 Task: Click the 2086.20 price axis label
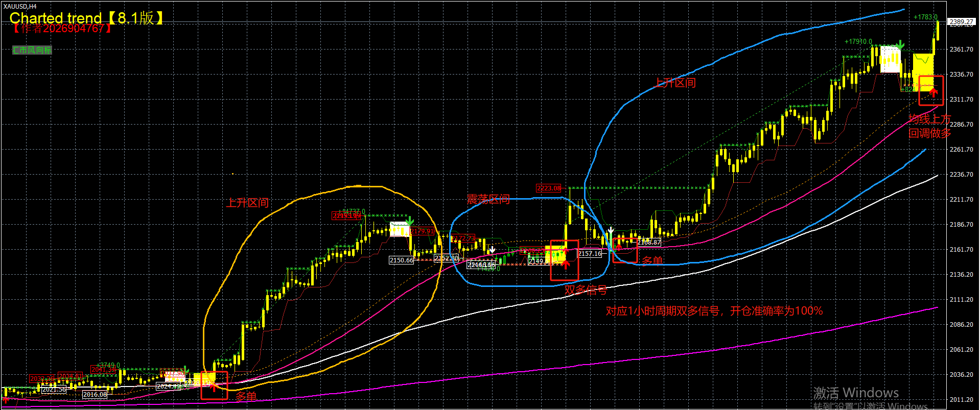(x=961, y=325)
